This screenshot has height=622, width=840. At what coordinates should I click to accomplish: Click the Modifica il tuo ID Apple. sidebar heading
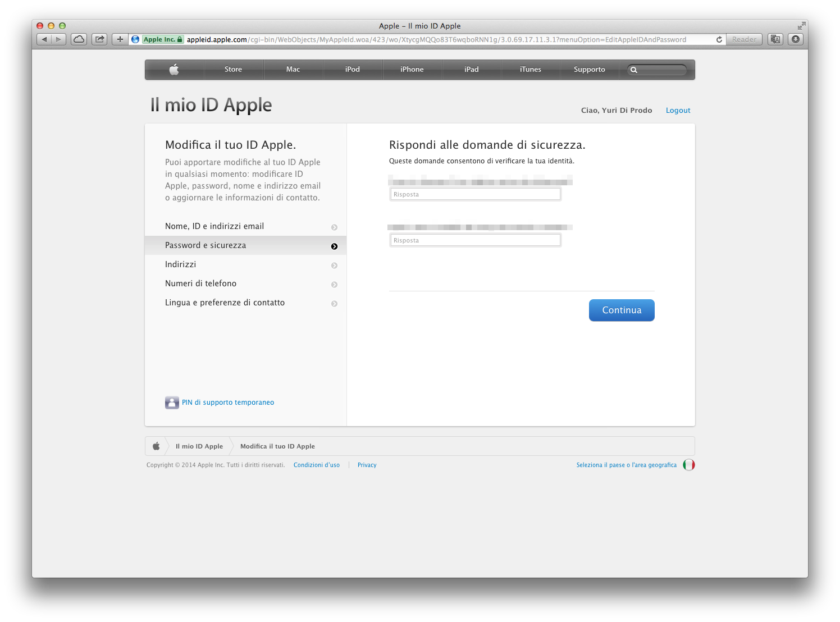coord(230,145)
